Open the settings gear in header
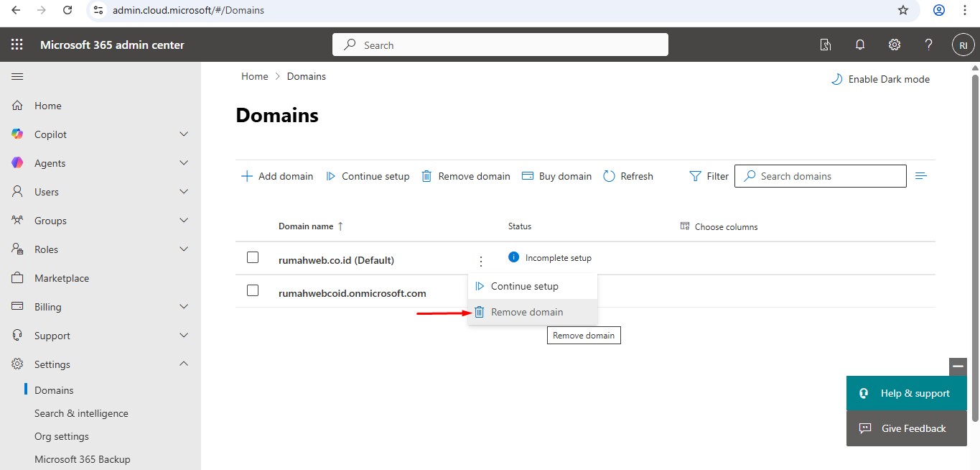 (x=895, y=45)
